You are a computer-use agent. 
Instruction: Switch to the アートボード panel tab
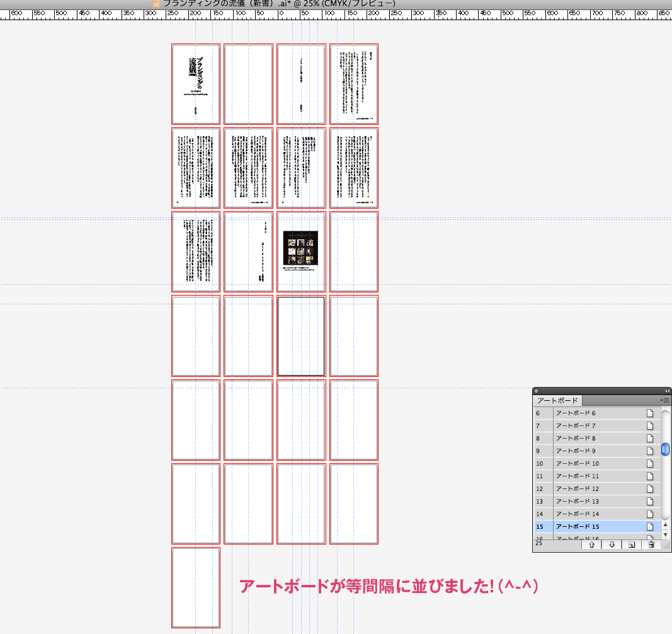pyautogui.click(x=557, y=400)
